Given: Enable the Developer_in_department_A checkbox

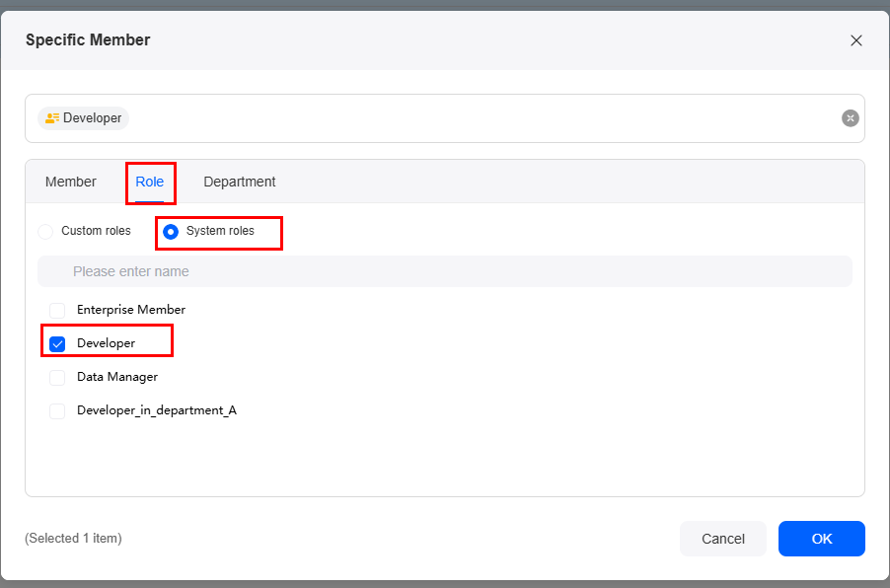Looking at the screenshot, I should tap(57, 411).
